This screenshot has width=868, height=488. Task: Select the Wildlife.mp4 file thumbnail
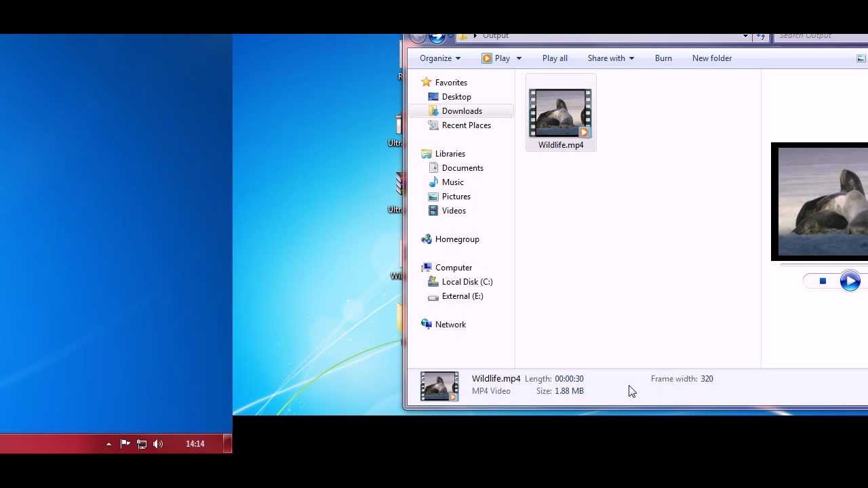tap(560, 113)
